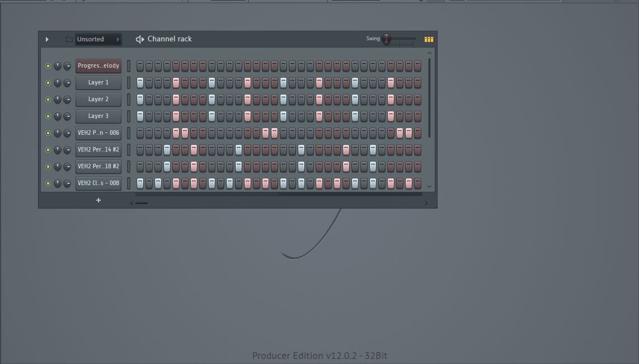Open the Channel rack options menu arrow

coord(47,39)
